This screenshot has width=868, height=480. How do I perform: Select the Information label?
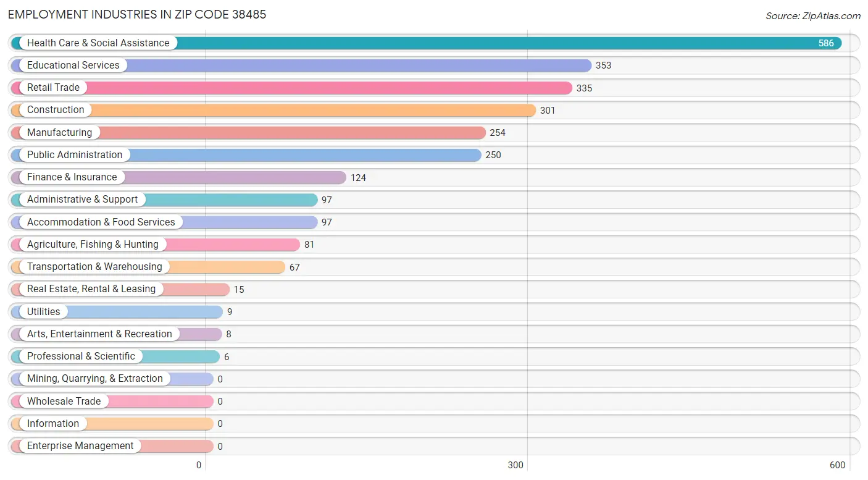coord(53,424)
